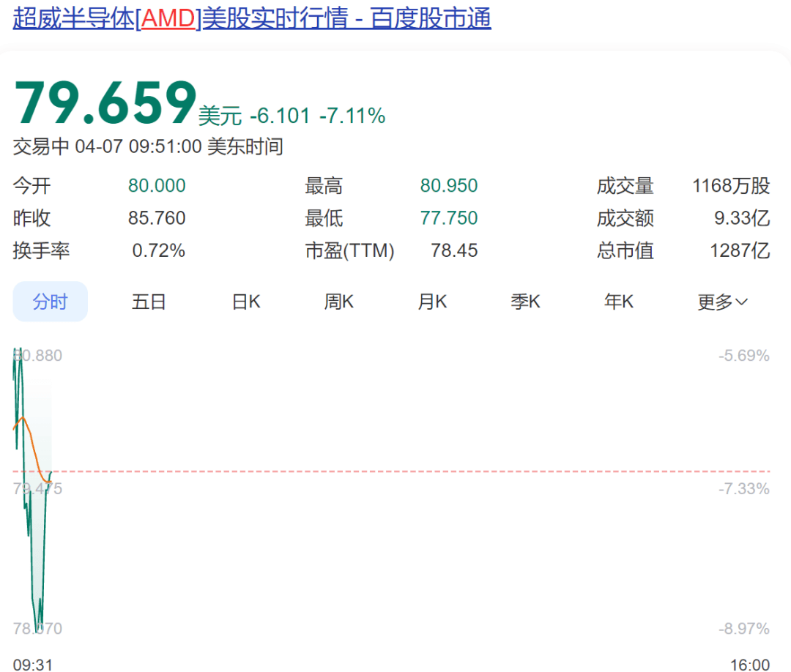
Task: Select the 季K quarterly chart tab
Action: click(525, 302)
